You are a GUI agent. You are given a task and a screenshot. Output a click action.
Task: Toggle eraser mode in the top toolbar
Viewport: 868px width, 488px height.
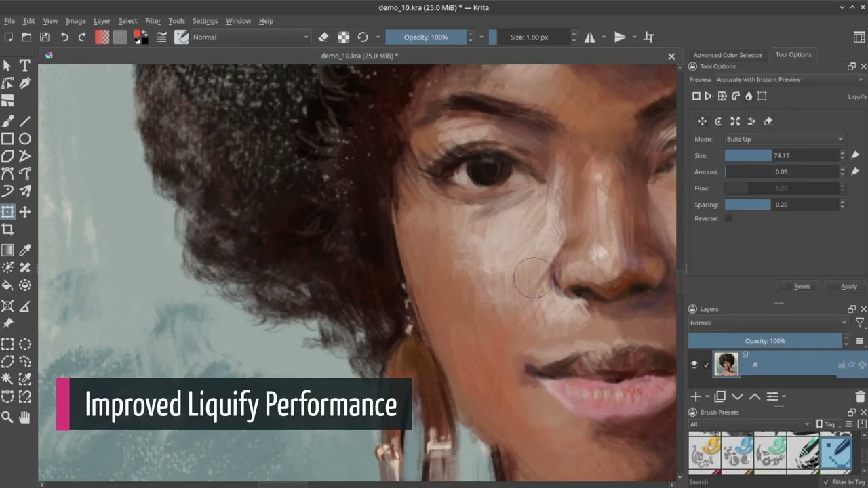click(x=323, y=37)
